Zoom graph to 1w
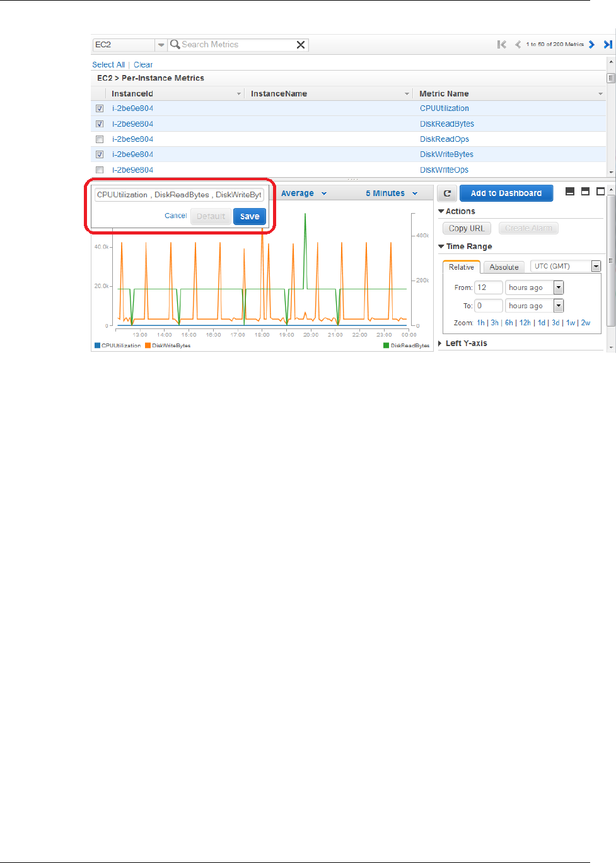Image resolution: width=616 pixels, height=863 pixels. click(x=571, y=323)
